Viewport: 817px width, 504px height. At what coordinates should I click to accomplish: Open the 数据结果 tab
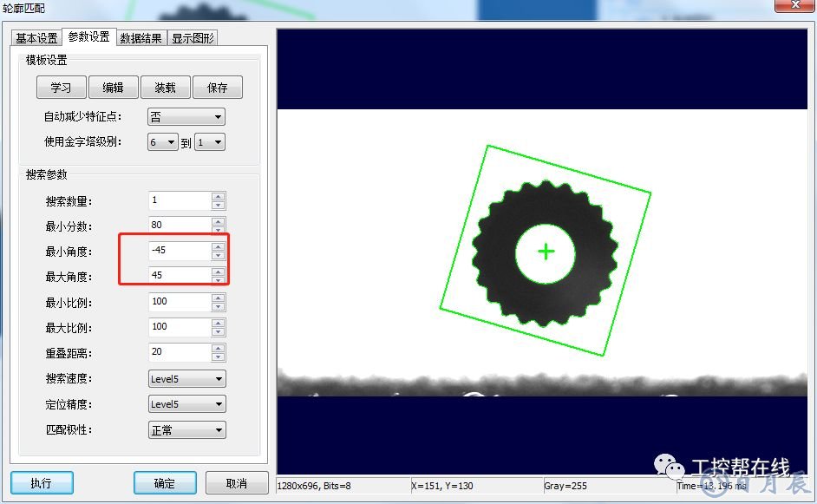click(141, 38)
